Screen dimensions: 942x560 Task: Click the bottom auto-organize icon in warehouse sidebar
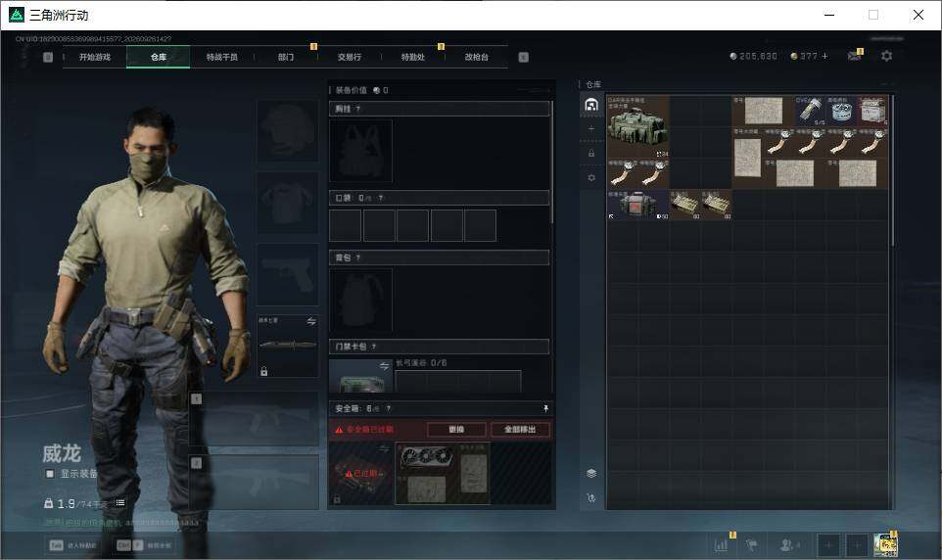coord(591,498)
